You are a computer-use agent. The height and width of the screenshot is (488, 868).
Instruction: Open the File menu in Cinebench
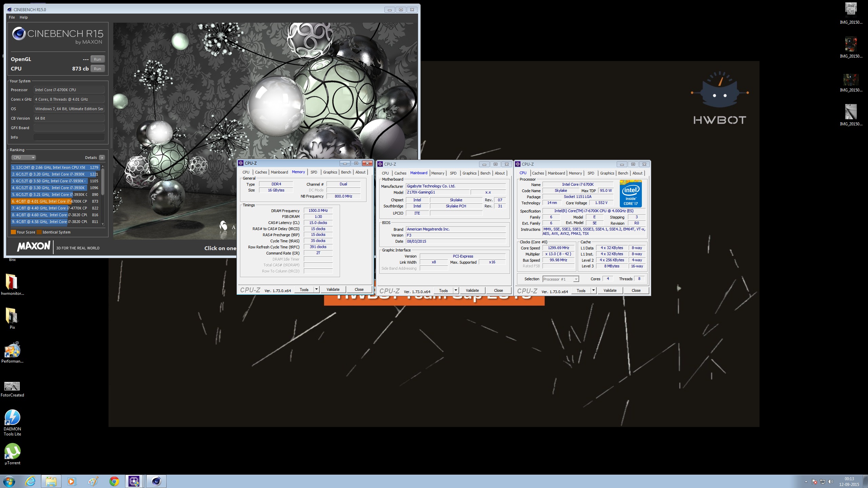tap(12, 17)
